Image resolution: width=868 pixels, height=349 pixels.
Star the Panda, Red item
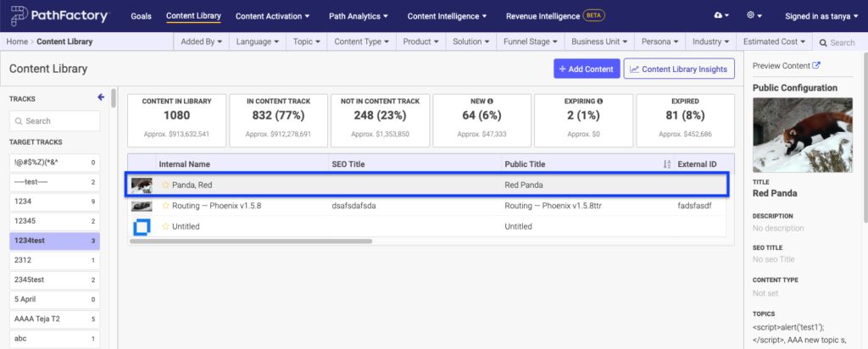(165, 186)
